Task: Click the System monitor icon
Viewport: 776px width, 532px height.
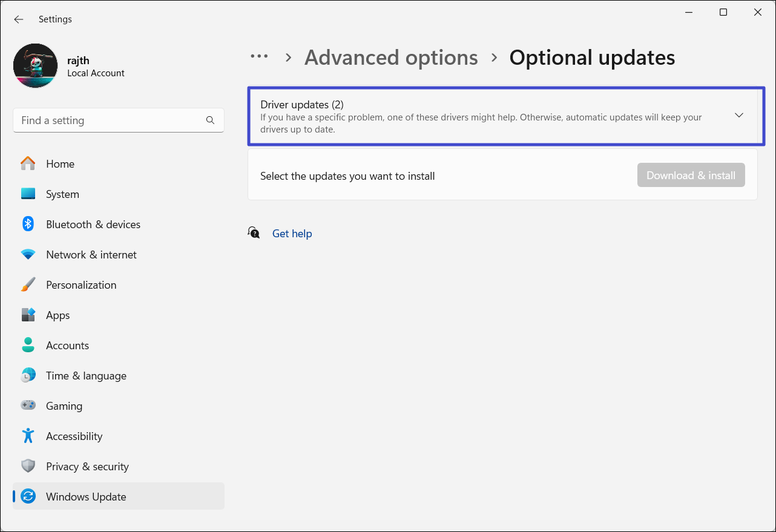Action: 28,194
